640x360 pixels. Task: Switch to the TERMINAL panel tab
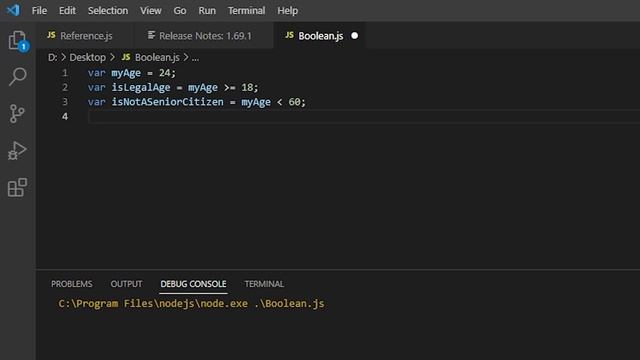(264, 284)
